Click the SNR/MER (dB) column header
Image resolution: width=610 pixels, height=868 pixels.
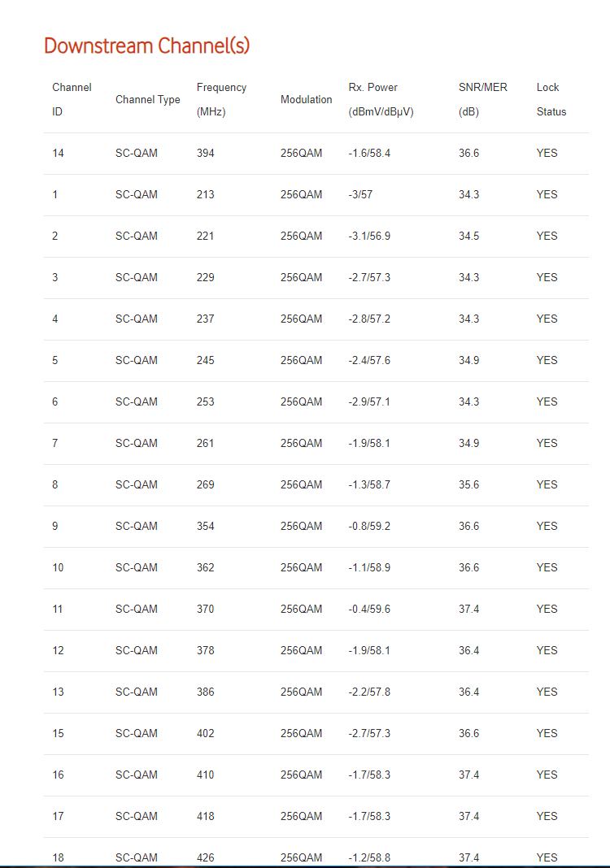point(483,100)
